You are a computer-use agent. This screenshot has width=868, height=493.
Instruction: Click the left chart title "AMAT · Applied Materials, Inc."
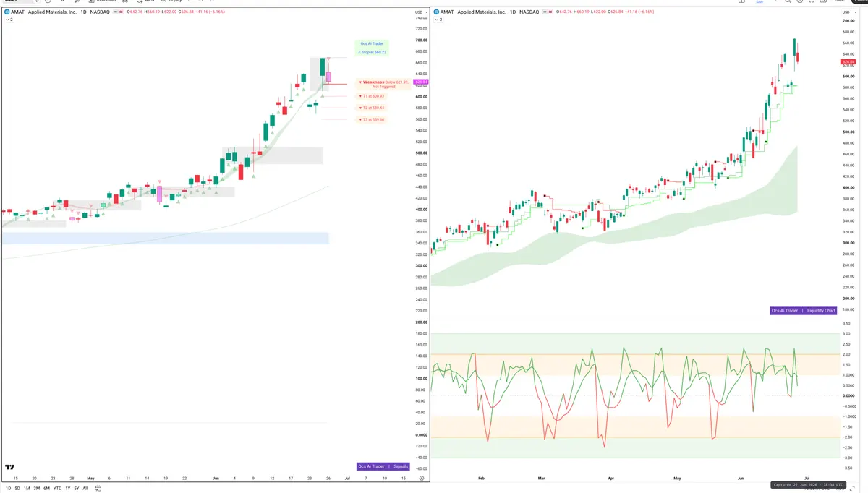click(46, 12)
